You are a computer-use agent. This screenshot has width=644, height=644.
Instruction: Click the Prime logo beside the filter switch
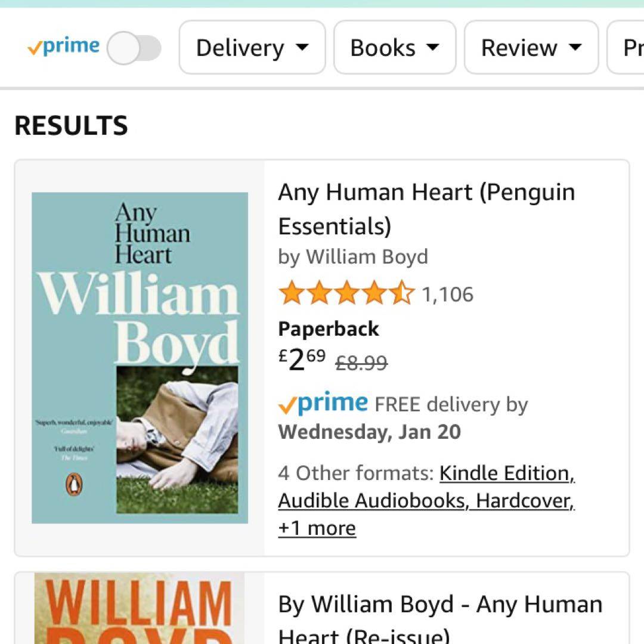tap(64, 47)
